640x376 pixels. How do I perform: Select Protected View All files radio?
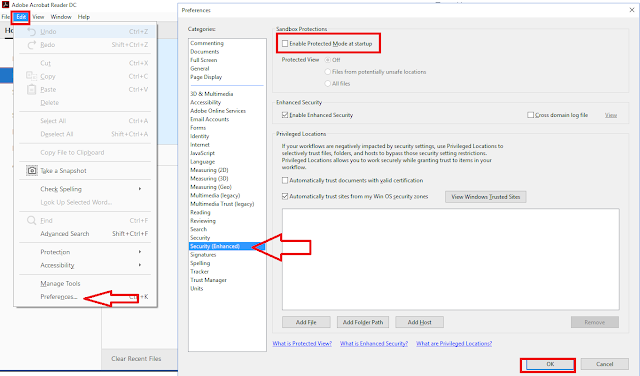click(327, 84)
